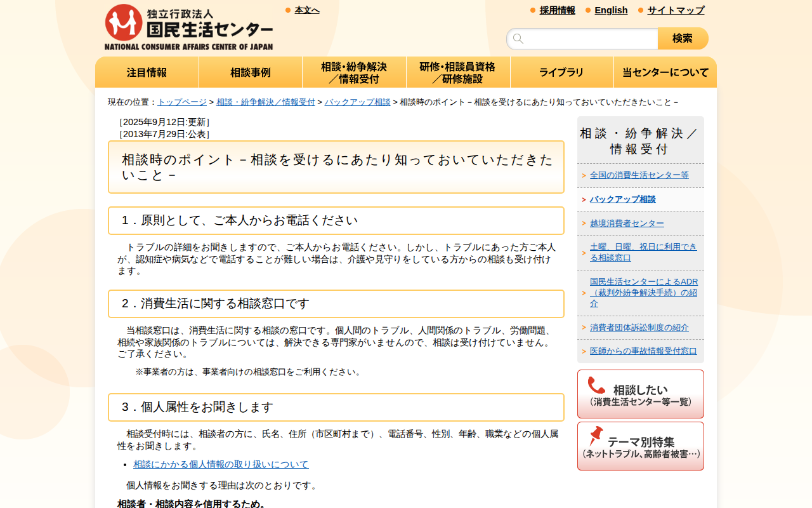Screen dimensions: 812x508
Task: Open the 相談事例 navigation tab
Action: tap(251, 72)
